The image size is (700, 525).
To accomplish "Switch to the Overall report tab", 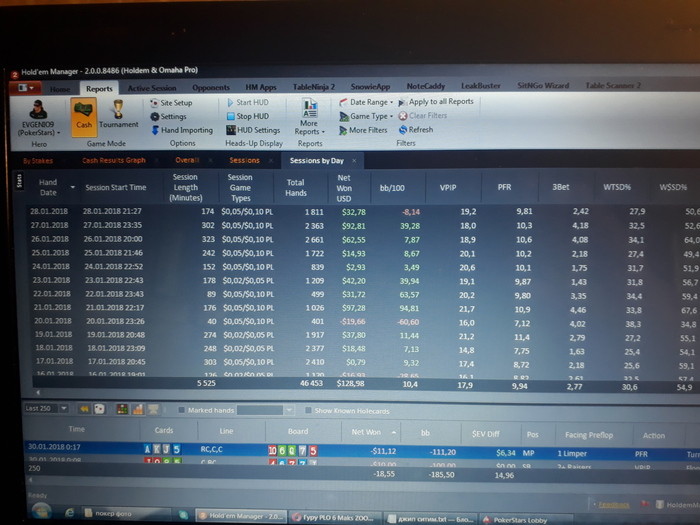I will [x=188, y=160].
